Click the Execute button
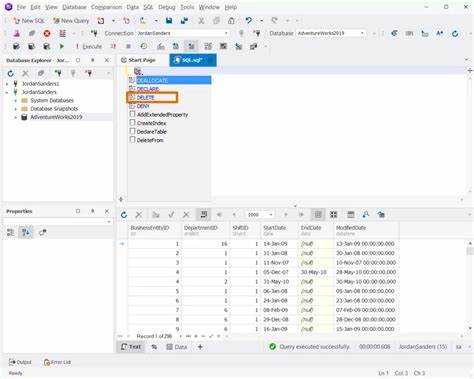 [89, 46]
